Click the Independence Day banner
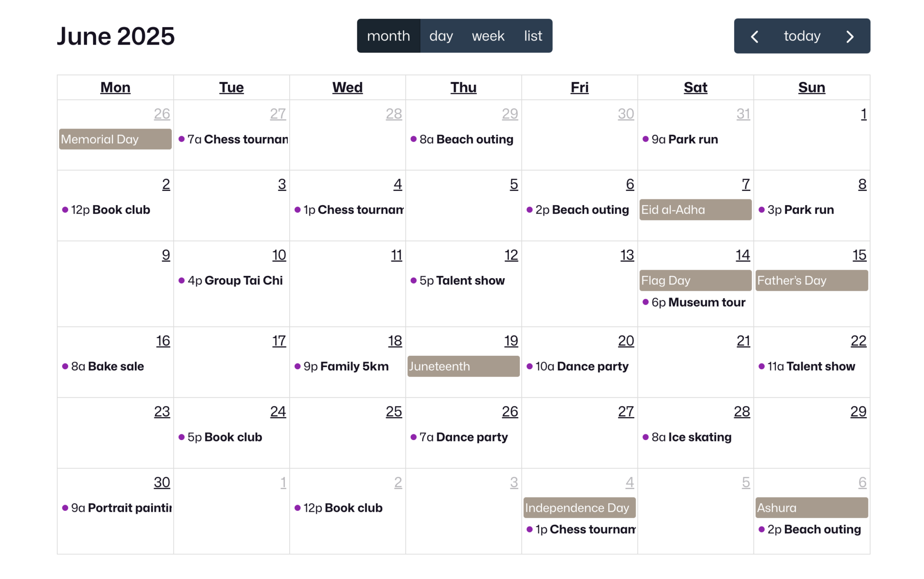Image resolution: width=924 pixels, height=579 pixels. [579, 508]
